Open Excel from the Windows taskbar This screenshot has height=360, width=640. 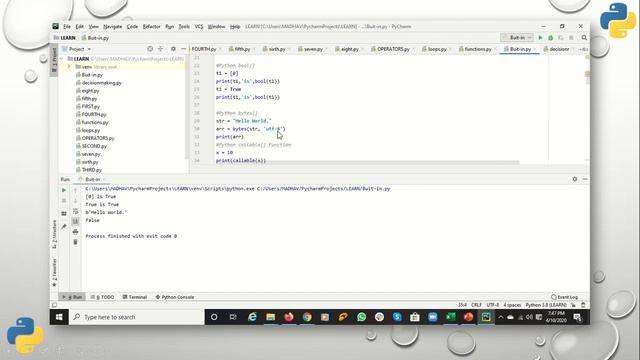pos(451,317)
